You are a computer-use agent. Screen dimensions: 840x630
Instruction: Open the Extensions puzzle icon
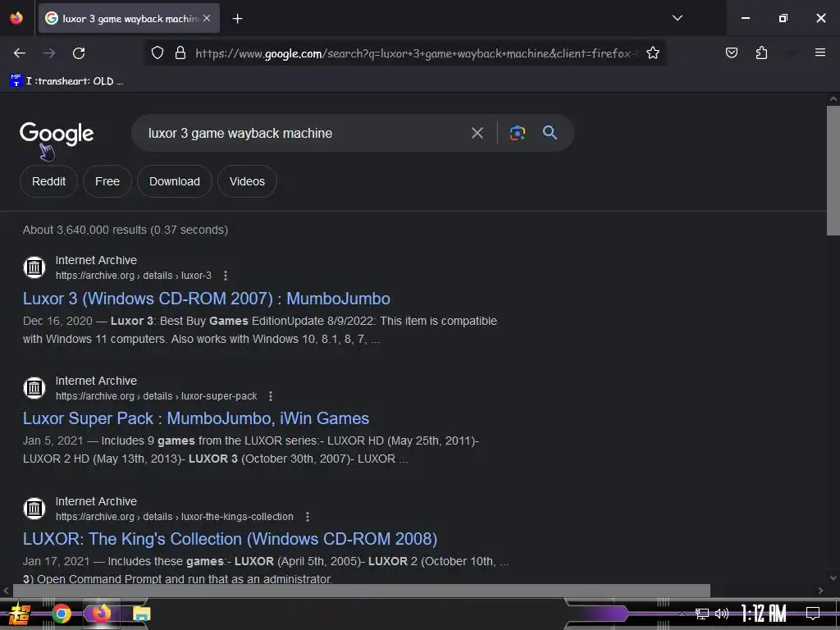[x=761, y=52]
